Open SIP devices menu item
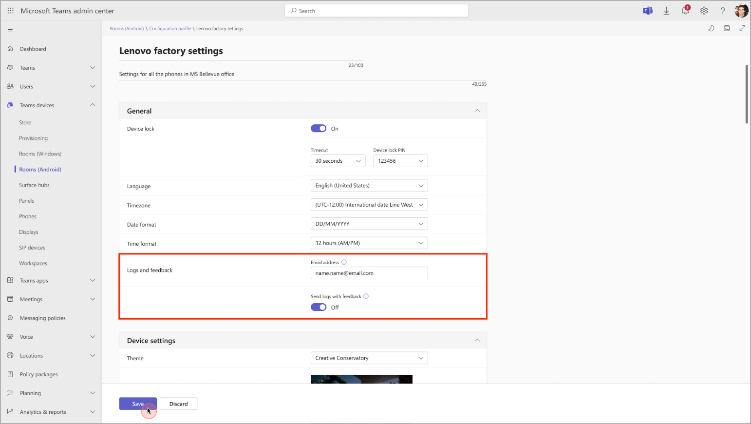 [32, 248]
